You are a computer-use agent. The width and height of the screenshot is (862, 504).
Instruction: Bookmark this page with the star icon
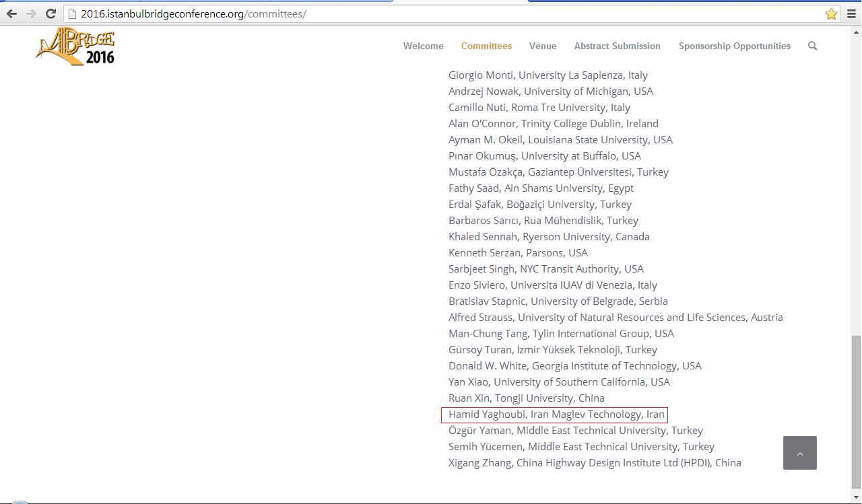[x=831, y=13]
